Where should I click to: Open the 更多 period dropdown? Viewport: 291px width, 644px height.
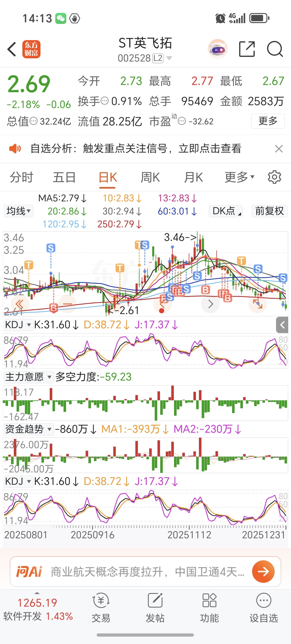click(x=239, y=178)
